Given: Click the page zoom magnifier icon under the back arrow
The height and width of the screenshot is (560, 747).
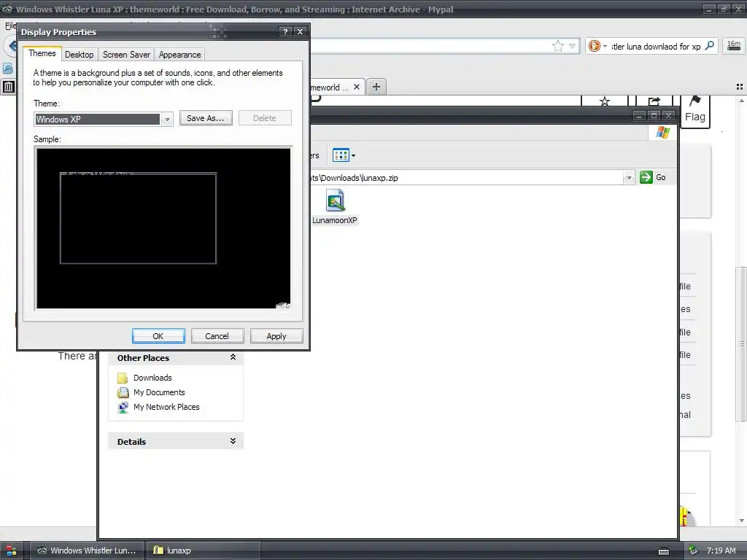Looking at the screenshot, I should click(x=7, y=69).
